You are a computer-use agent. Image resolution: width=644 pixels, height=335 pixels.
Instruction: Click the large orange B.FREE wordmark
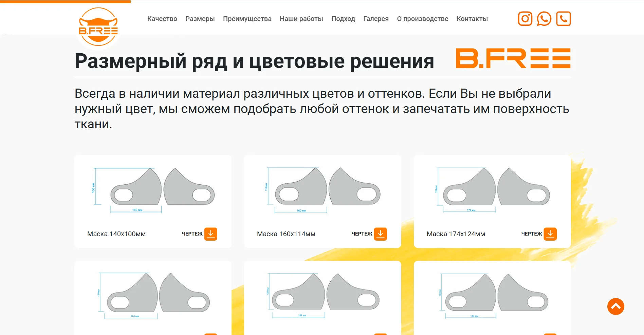[513, 58]
